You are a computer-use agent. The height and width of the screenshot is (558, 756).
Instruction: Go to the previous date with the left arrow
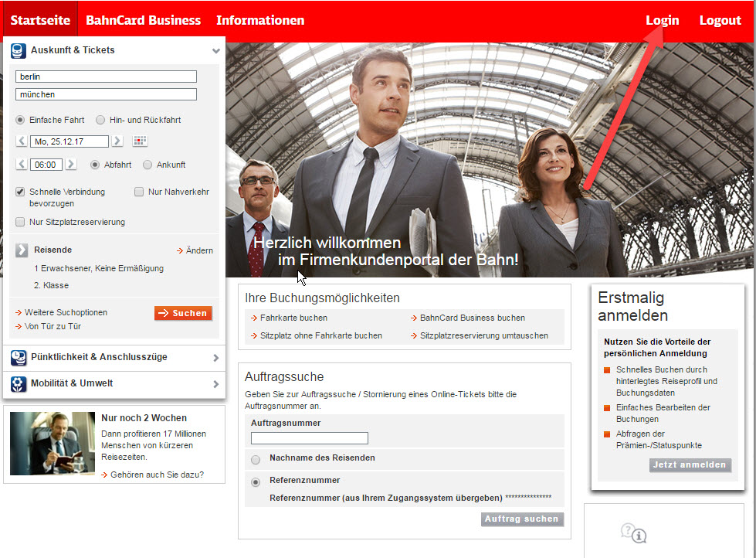coord(21,141)
